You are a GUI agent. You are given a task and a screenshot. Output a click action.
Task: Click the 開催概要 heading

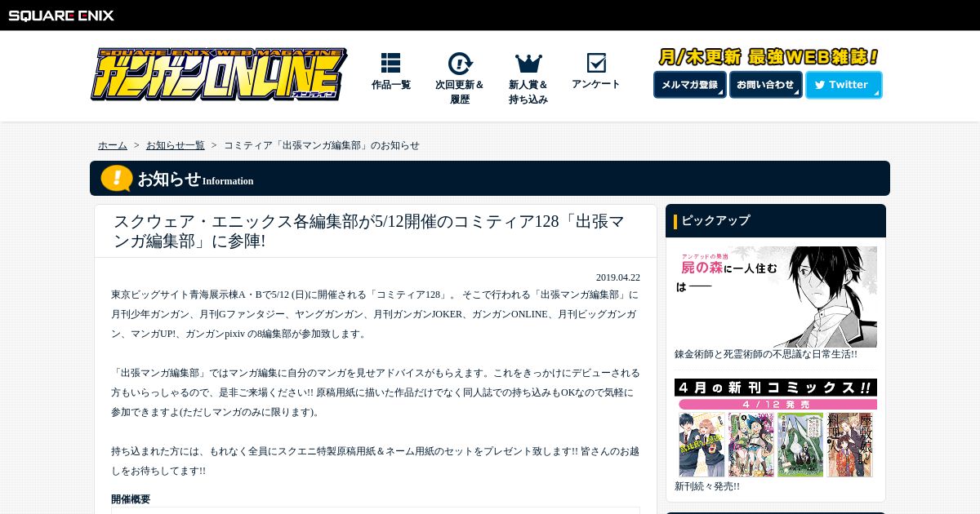pyautogui.click(x=131, y=499)
